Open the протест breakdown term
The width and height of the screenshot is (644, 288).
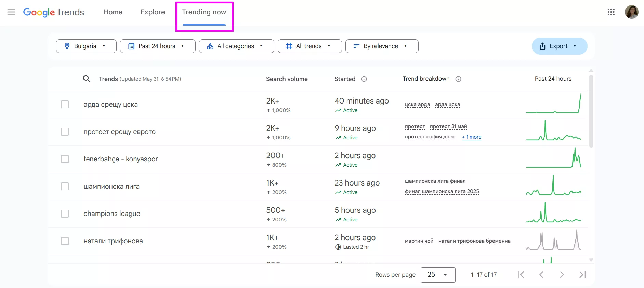[x=415, y=126]
